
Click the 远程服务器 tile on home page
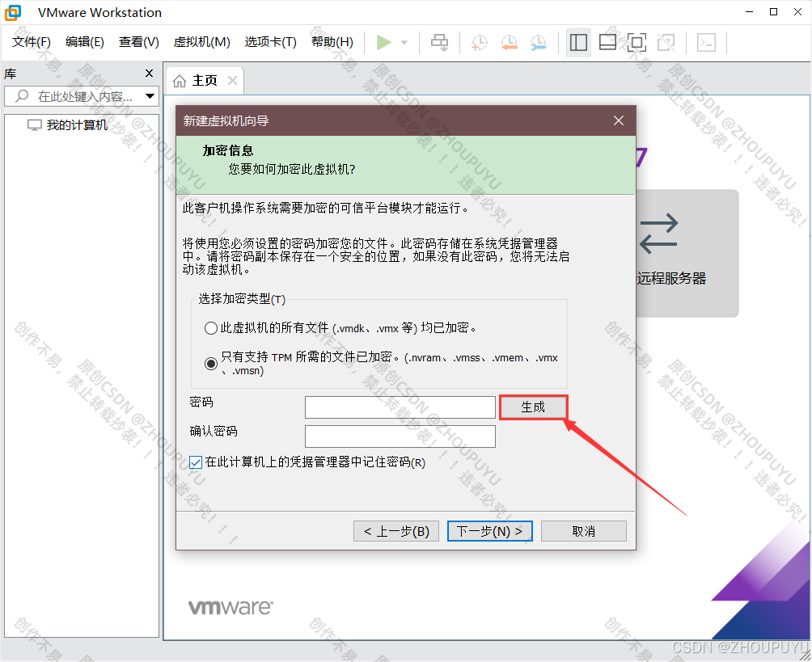[x=687, y=253]
